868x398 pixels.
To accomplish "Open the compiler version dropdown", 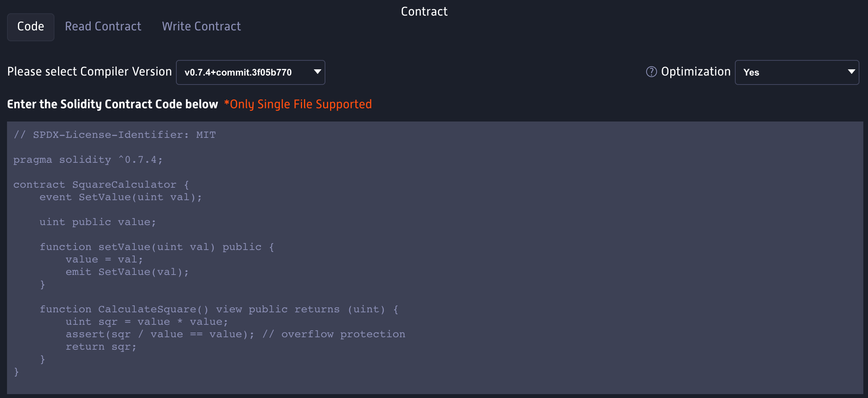I will click(251, 72).
